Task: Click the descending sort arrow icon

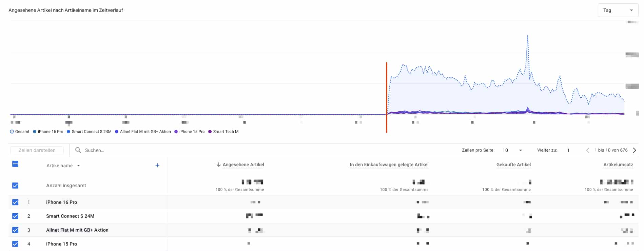Action: point(219,165)
